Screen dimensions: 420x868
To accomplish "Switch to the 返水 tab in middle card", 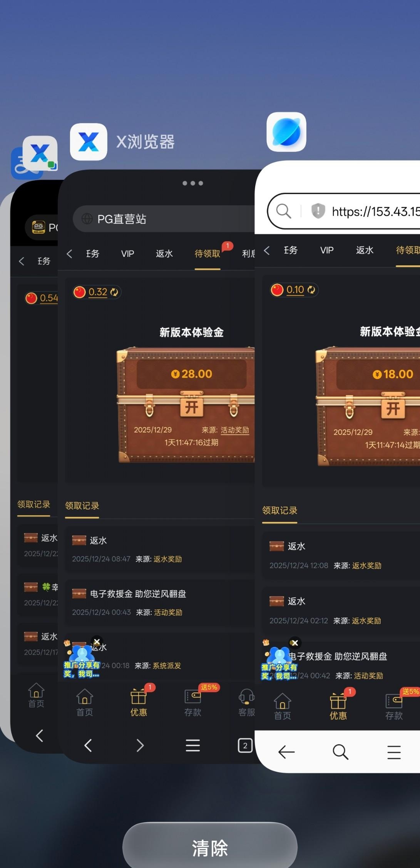I will pyautogui.click(x=164, y=254).
